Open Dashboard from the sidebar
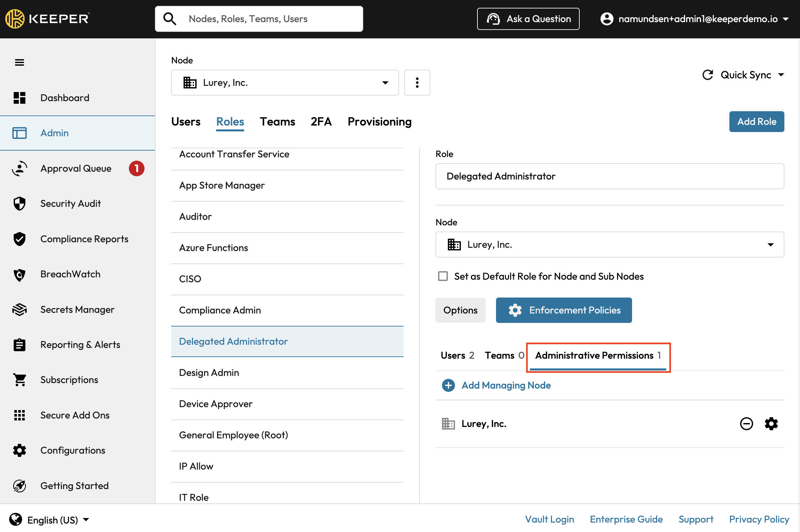The image size is (800, 532). (64, 98)
